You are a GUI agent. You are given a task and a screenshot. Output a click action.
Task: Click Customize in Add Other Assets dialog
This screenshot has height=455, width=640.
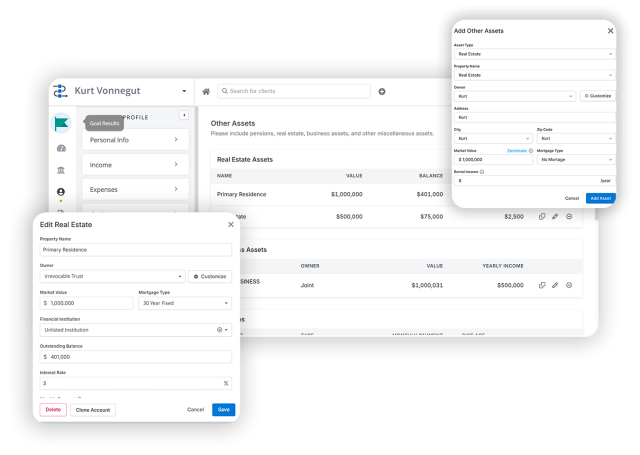click(x=598, y=96)
